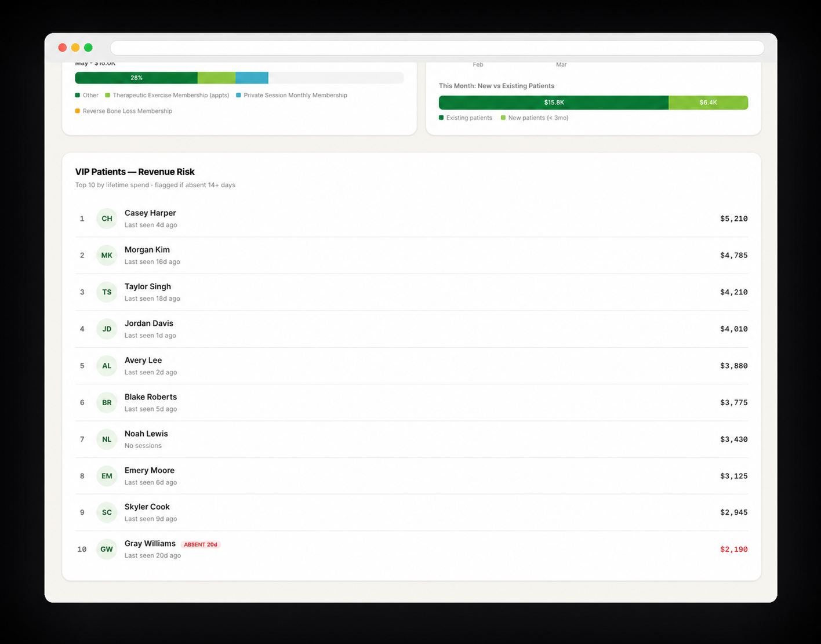The height and width of the screenshot is (644, 821).
Task: Click the 'Last seen 16d ago' text
Action: [152, 262]
